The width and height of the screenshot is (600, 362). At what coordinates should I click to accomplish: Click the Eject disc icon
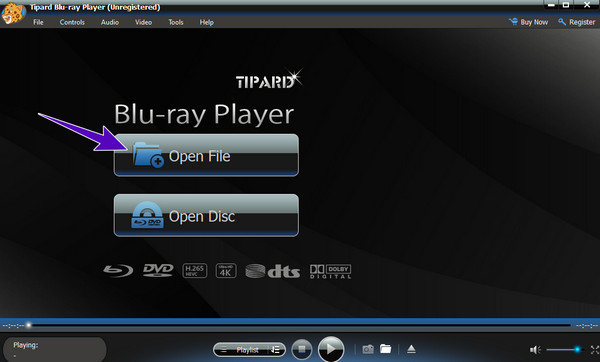411,349
